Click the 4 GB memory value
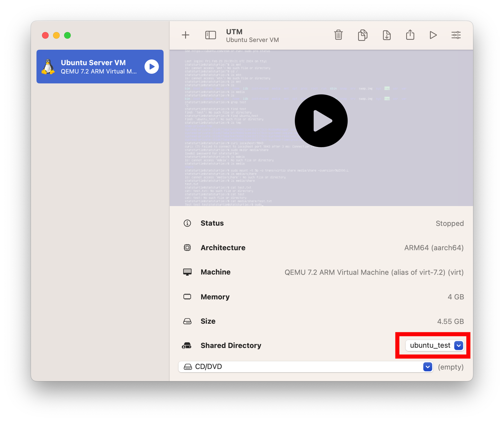 (x=456, y=297)
